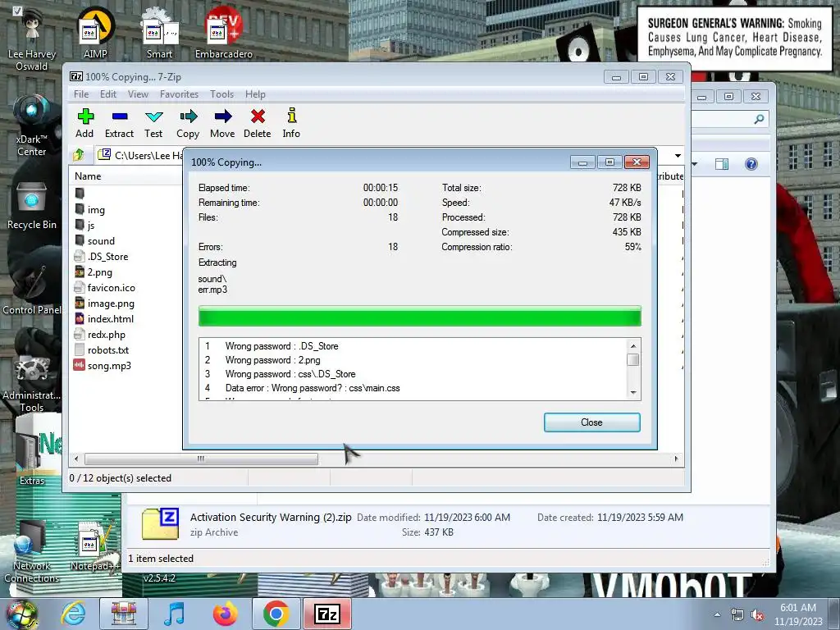
Task: Click the green extraction progress bar
Action: tap(419, 316)
